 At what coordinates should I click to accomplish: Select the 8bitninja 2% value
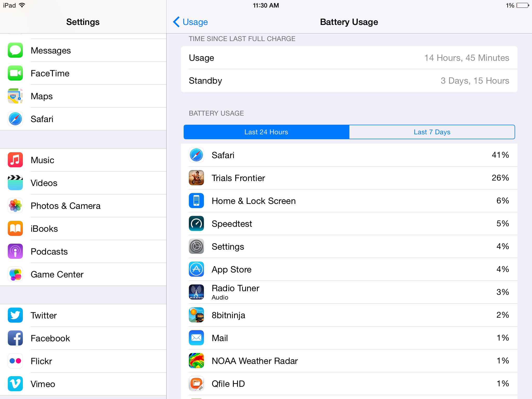(x=503, y=315)
